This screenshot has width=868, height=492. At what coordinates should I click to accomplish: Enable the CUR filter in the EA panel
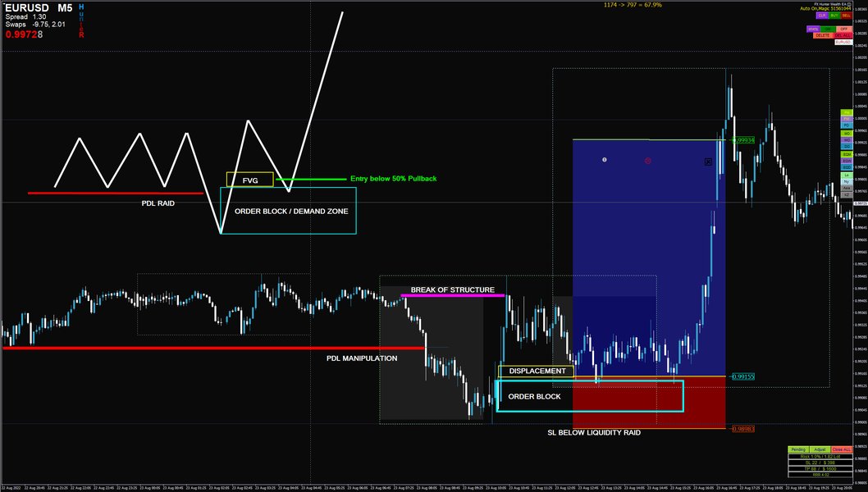[x=822, y=16]
